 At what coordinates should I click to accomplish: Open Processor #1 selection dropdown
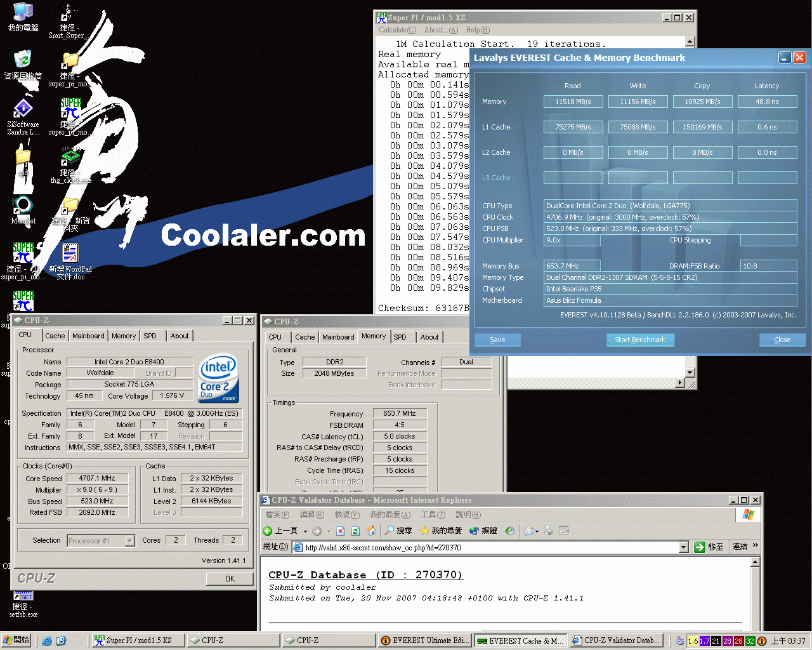(129, 541)
